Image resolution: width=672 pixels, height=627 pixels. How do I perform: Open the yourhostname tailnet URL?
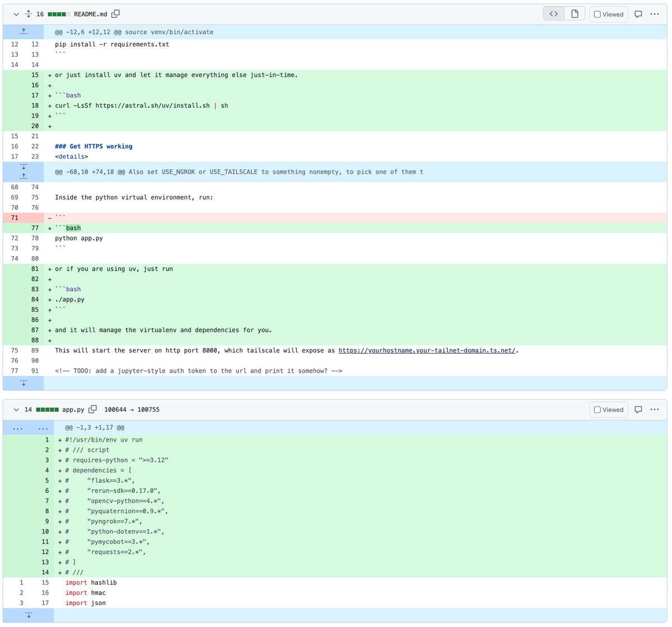click(x=427, y=351)
